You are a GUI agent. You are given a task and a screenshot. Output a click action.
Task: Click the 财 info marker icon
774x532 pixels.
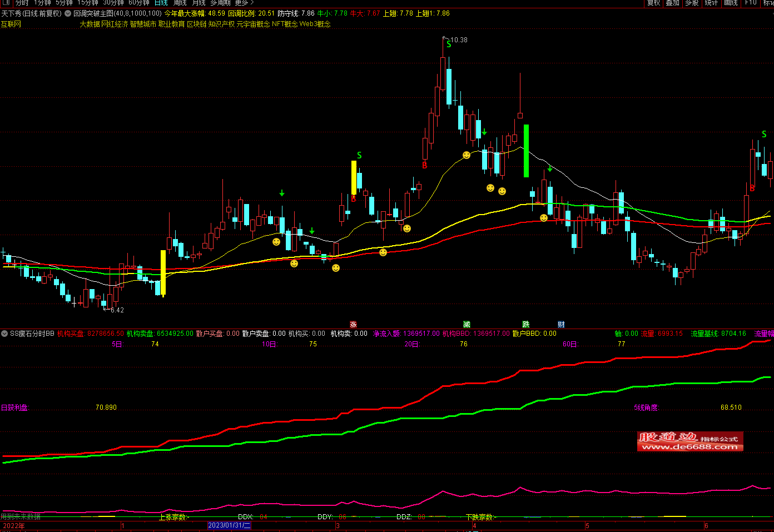tap(562, 325)
